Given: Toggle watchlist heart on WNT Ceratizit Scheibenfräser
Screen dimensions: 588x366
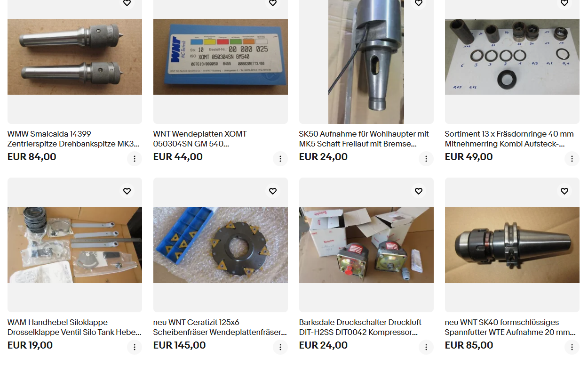Looking at the screenshot, I should [273, 191].
